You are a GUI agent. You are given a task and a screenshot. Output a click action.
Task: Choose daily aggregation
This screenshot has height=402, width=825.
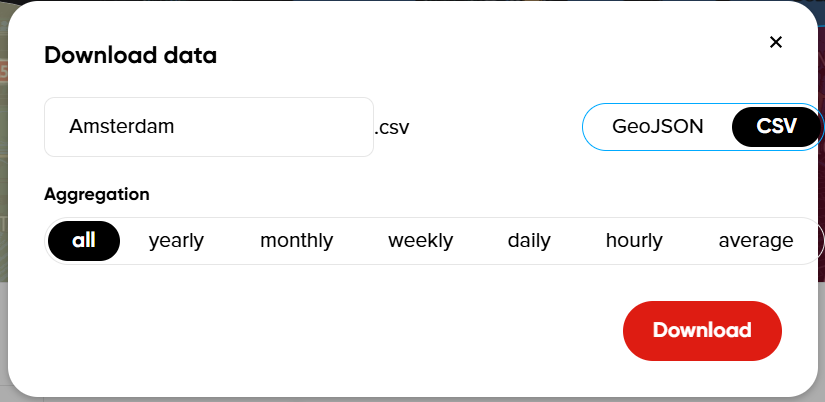click(529, 241)
